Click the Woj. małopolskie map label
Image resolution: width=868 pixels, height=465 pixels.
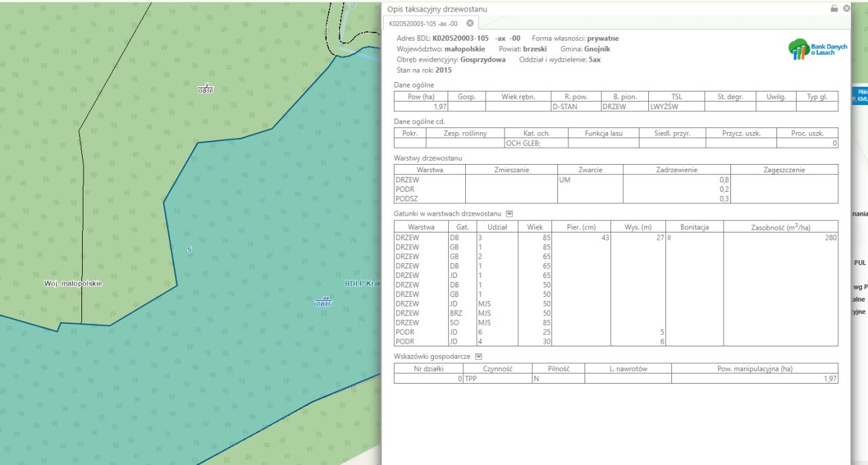click(x=73, y=283)
